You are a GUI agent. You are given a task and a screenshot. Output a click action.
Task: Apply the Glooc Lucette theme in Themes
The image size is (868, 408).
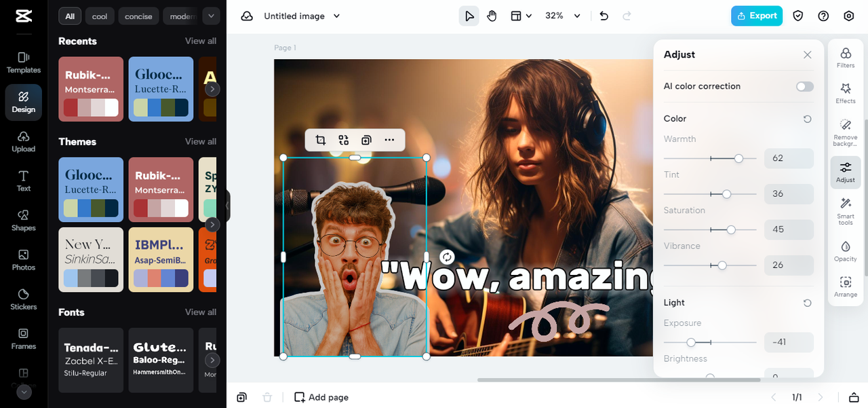click(91, 189)
